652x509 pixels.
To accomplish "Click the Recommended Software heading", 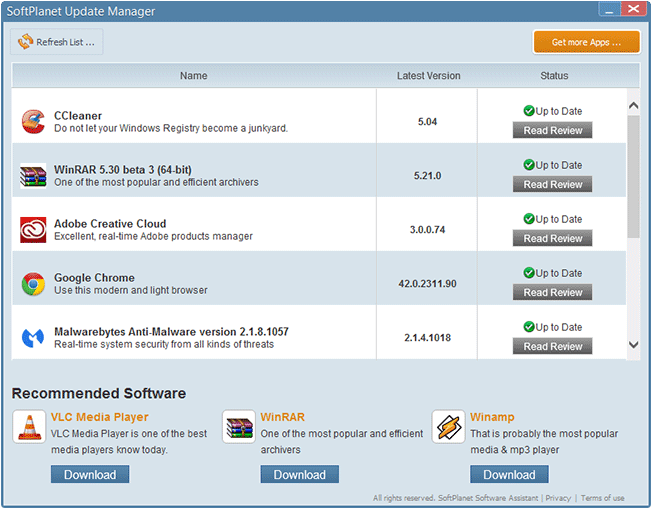I will tap(99, 393).
